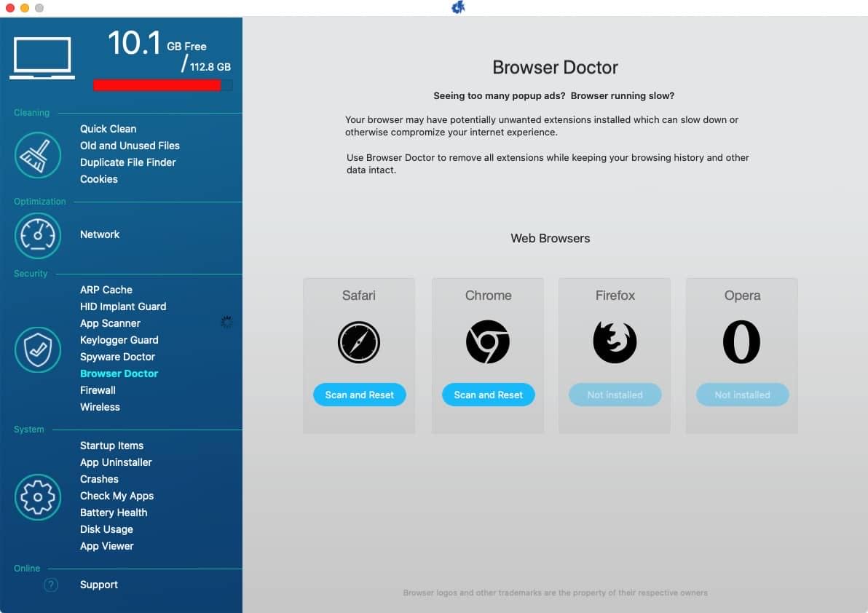Screen dimensions: 868x613
Task: Click the Cleaning broom icon
Action: [x=38, y=155]
